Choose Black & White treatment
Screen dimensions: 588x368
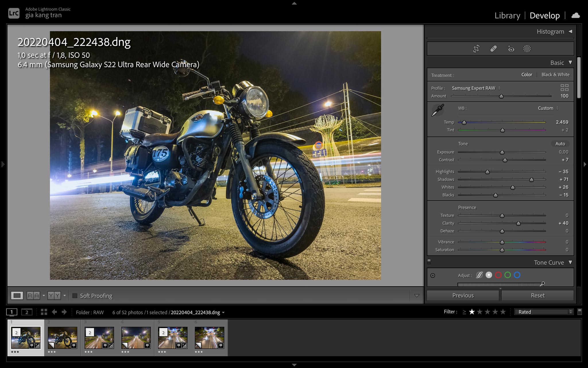[x=555, y=75]
